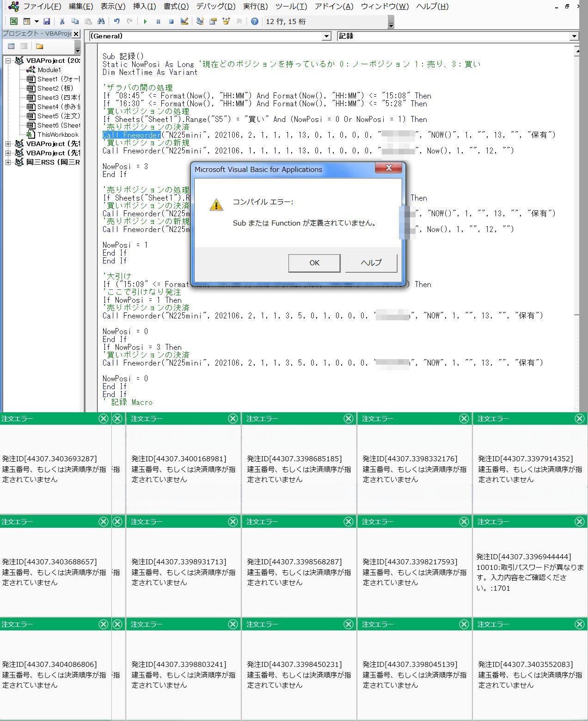Close the 取引パスワード order error notification
588x721 pixels.
click(x=579, y=521)
